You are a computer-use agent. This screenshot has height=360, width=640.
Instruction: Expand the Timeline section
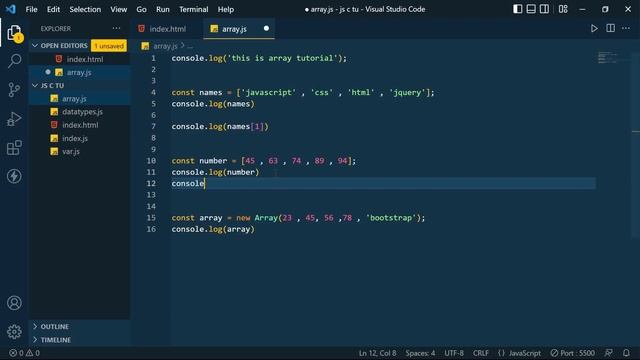tap(56, 340)
